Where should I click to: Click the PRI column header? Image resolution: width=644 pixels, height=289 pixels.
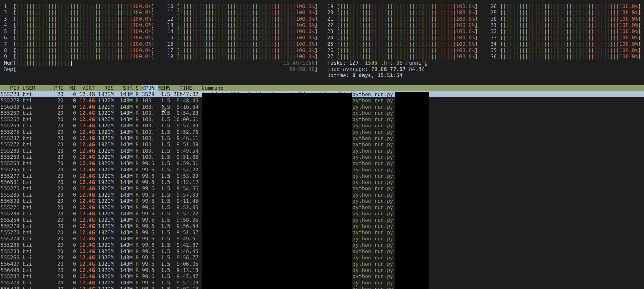tap(59, 88)
